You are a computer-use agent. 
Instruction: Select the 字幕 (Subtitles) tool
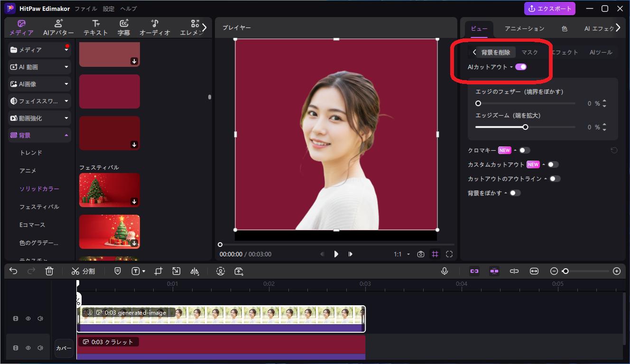[x=124, y=27]
